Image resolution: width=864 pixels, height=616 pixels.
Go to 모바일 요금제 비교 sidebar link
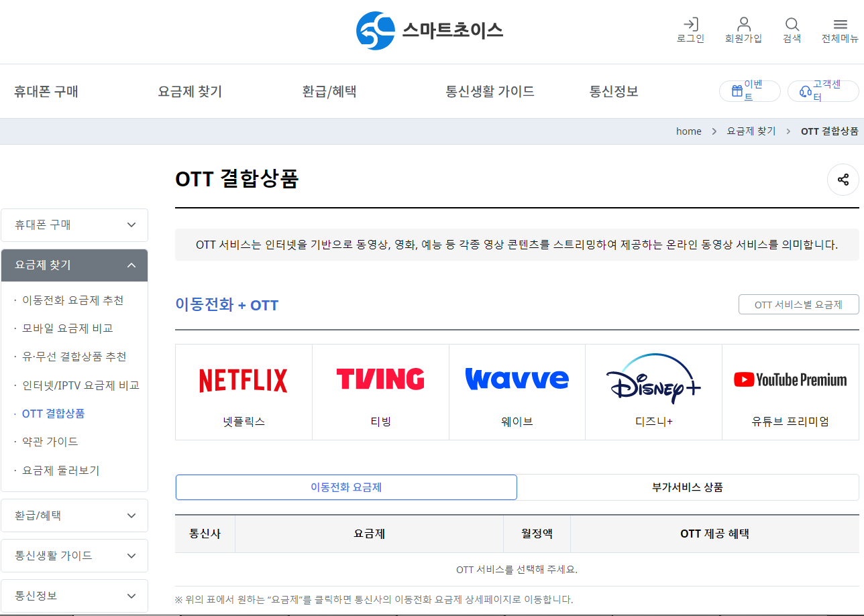point(68,328)
